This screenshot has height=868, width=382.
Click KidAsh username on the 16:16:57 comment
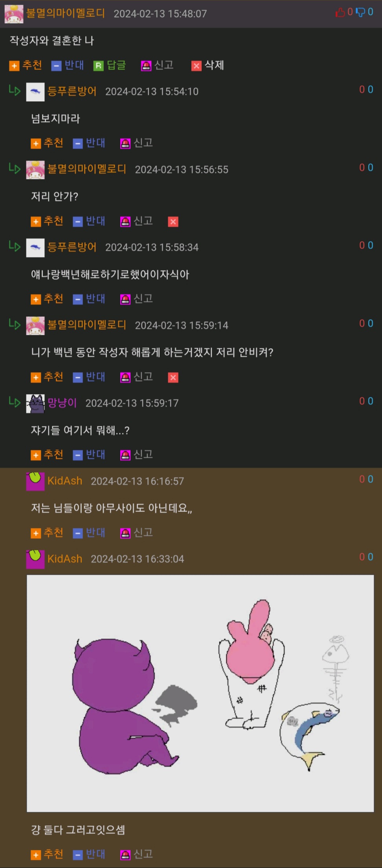(65, 481)
